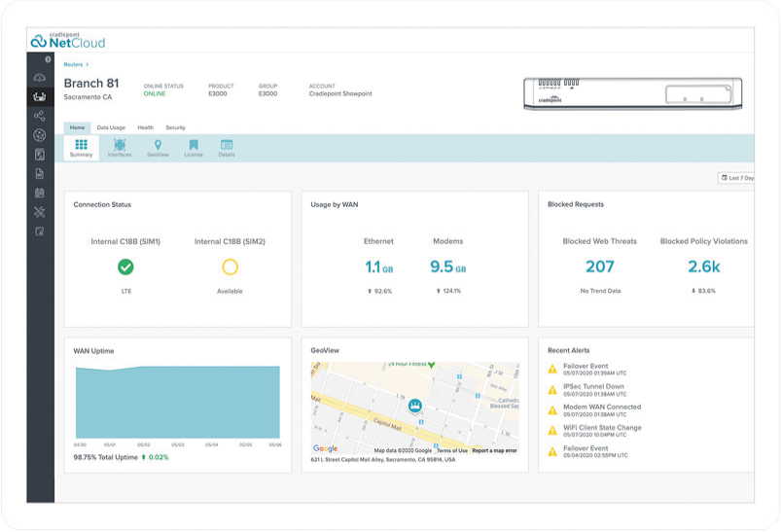This screenshot has height=532, width=781.
Task: Select the router devices icon in sidebar
Action: (40, 96)
